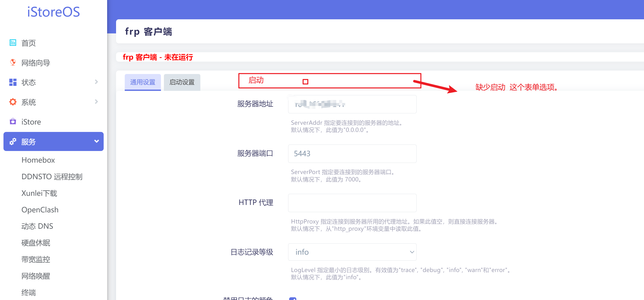644x300 pixels.
Task: Click the iStoreOS logo
Action: (x=54, y=12)
